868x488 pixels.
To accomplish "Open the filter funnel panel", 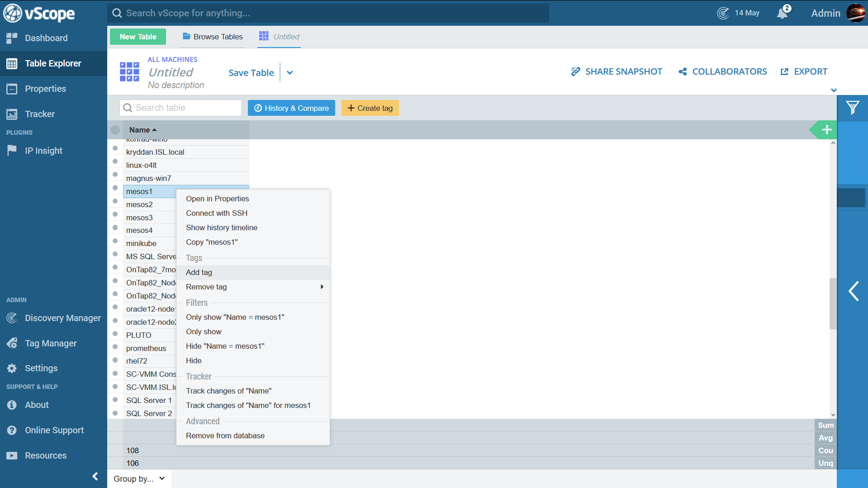I will point(853,108).
